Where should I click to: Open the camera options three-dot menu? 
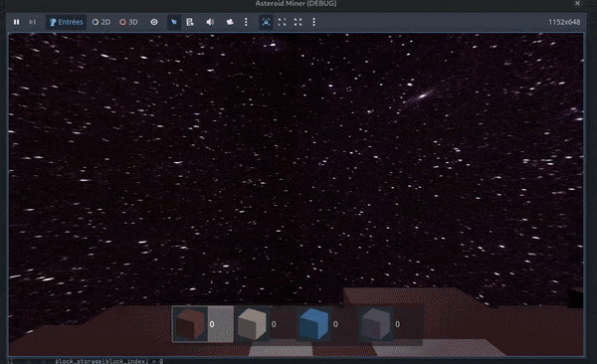tap(246, 22)
